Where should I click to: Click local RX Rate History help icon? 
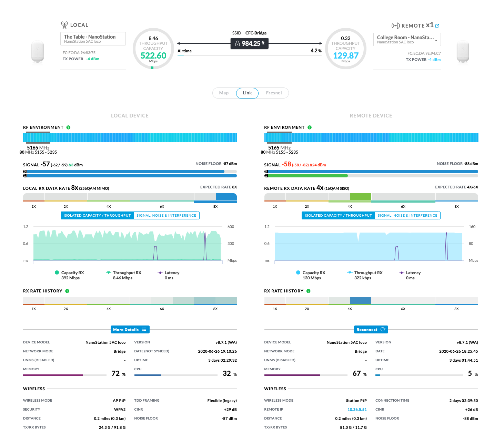(x=67, y=291)
